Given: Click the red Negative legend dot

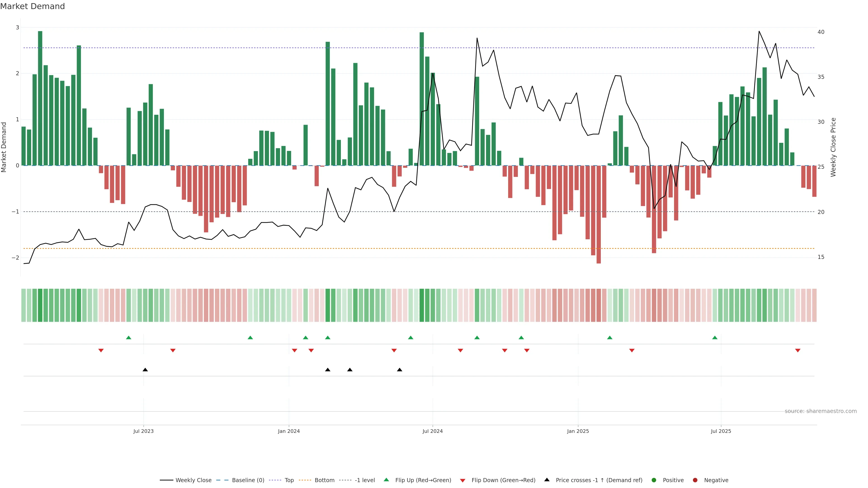Looking at the screenshot, I should click(x=695, y=480).
